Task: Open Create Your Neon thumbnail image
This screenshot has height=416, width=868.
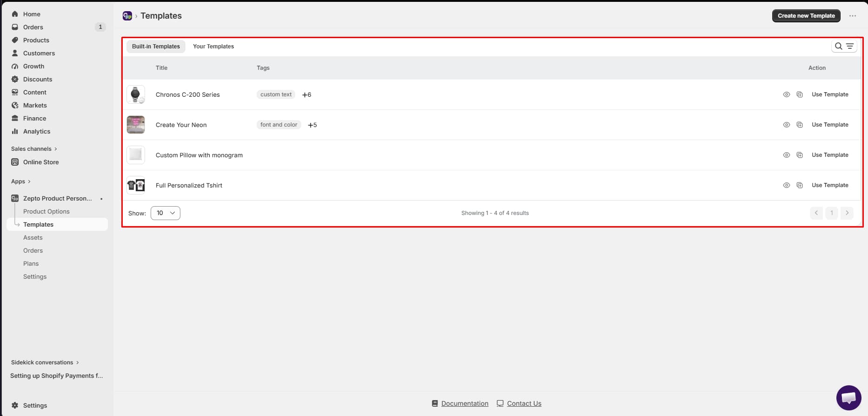Action: click(x=136, y=125)
